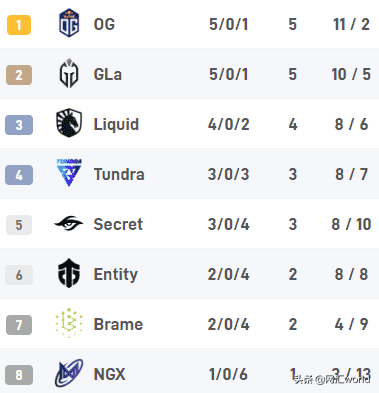Open the OG team name link
The image size is (379, 393).
104,24
